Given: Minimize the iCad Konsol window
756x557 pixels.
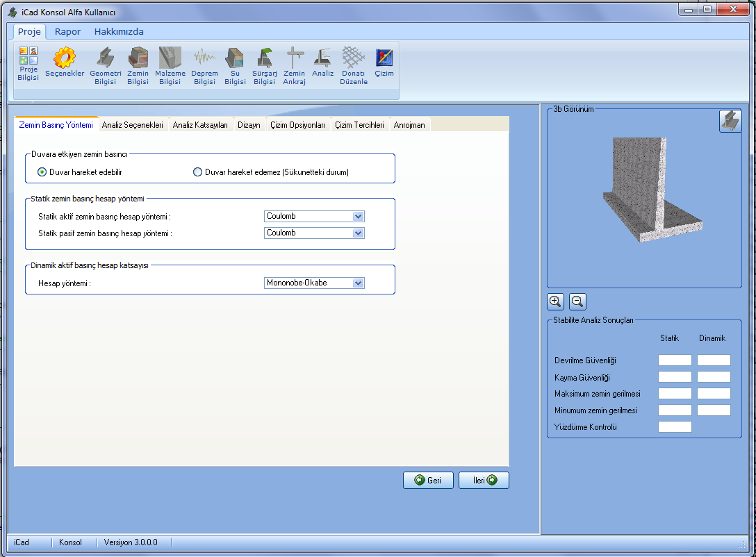Looking at the screenshot, I should click(688, 9).
